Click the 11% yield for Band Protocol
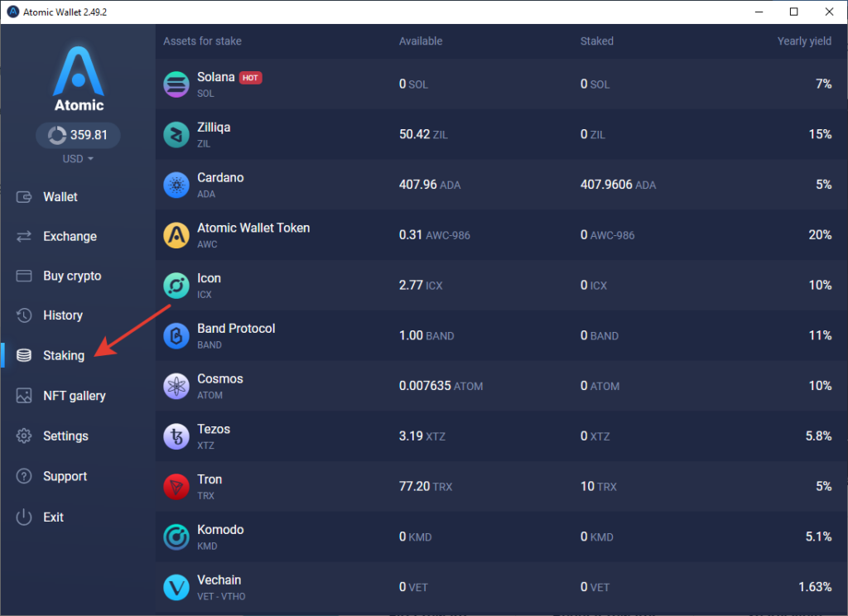Viewport: 848px width, 616px height. (x=820, y=336)
